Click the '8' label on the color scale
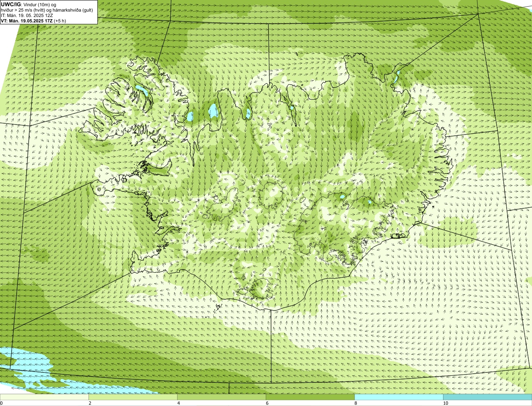 (x=356, y=403)
